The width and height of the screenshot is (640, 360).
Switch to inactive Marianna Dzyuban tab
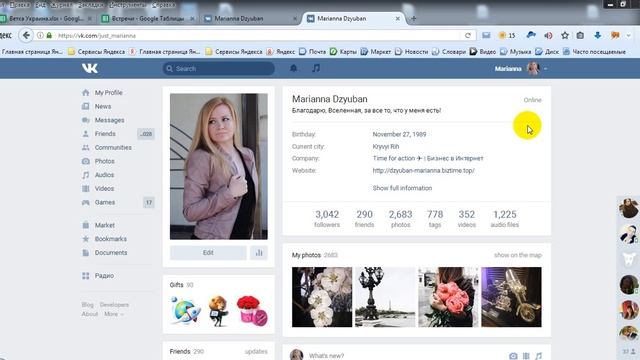250,18
